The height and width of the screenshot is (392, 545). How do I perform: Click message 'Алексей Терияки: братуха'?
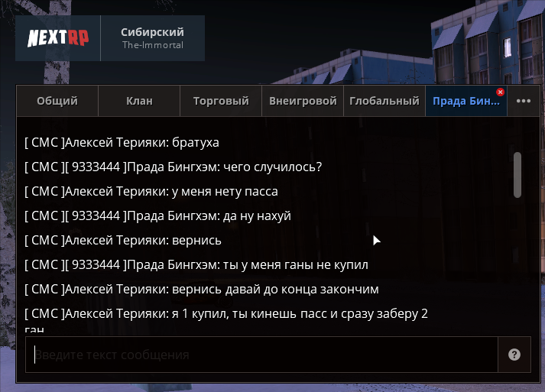(122, 142)
